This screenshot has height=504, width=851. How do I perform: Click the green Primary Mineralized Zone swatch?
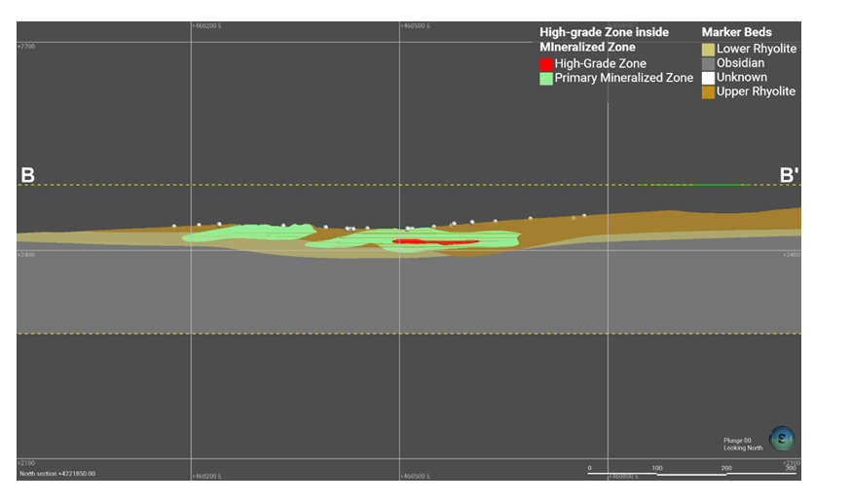tap(546, 78)
